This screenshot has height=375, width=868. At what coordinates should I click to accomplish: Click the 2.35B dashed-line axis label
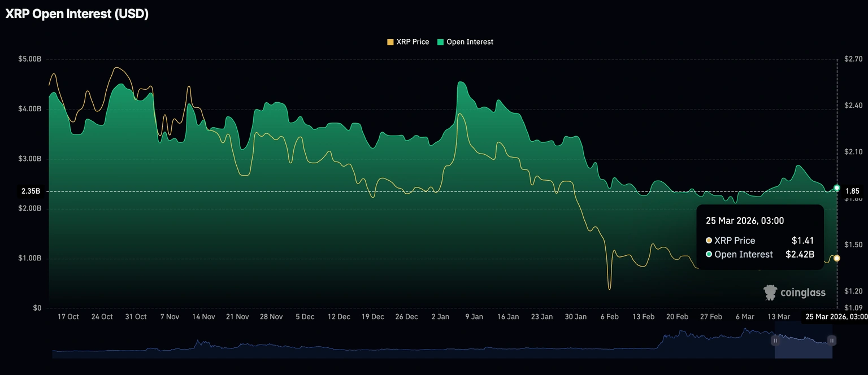(31, 191)
